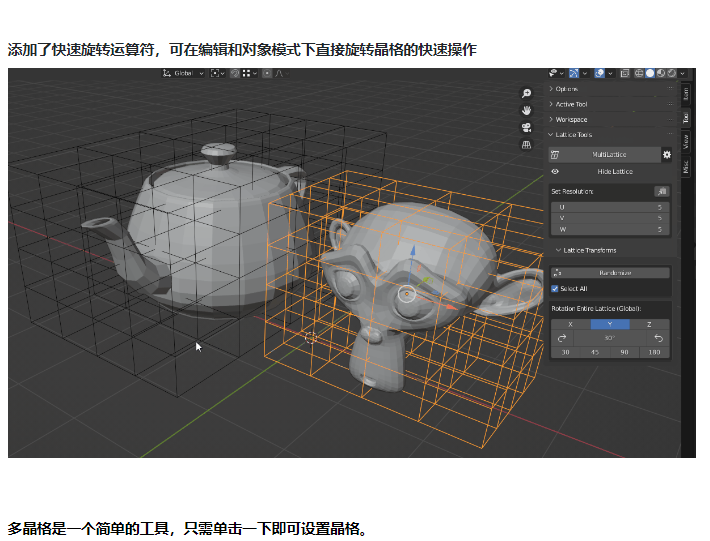Click the lattice icon on the MultiLattice button
Image resolution: width=710 pixels, height=541 pixels.
point(555,155)
